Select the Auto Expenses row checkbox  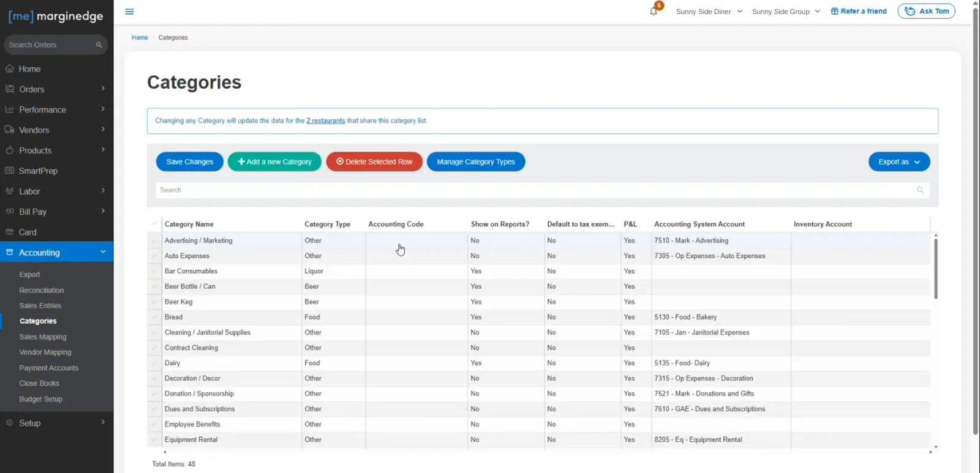tap(154, 256)
